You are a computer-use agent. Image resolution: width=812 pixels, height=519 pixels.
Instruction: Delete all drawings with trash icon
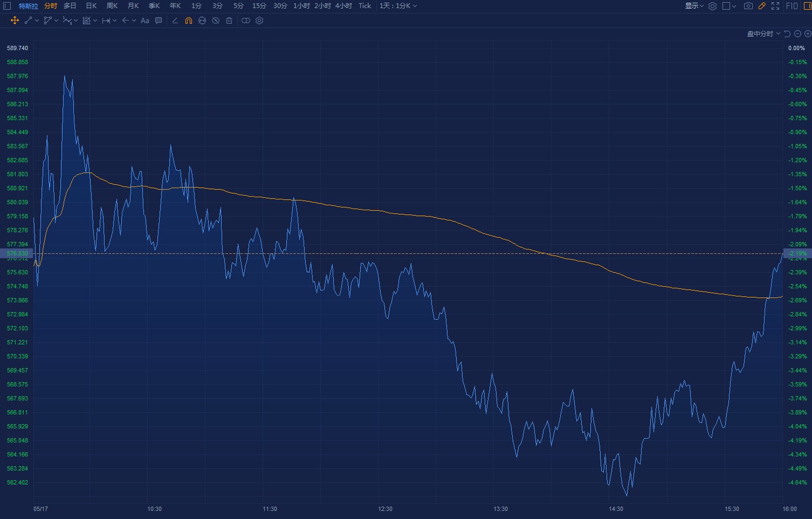pyautogui.click(x=229, y=20)
